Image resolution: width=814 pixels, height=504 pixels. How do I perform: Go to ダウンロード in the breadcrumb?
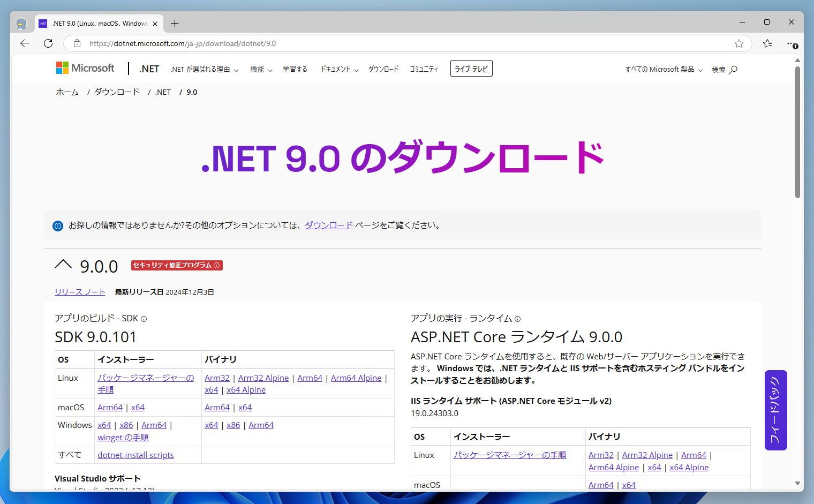click(117, 92)
